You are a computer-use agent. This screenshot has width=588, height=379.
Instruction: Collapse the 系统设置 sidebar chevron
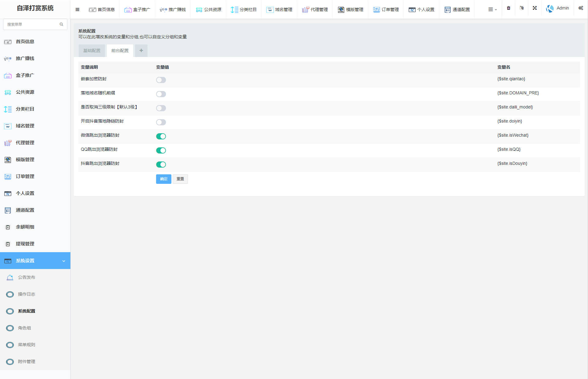tap(64, 261)
